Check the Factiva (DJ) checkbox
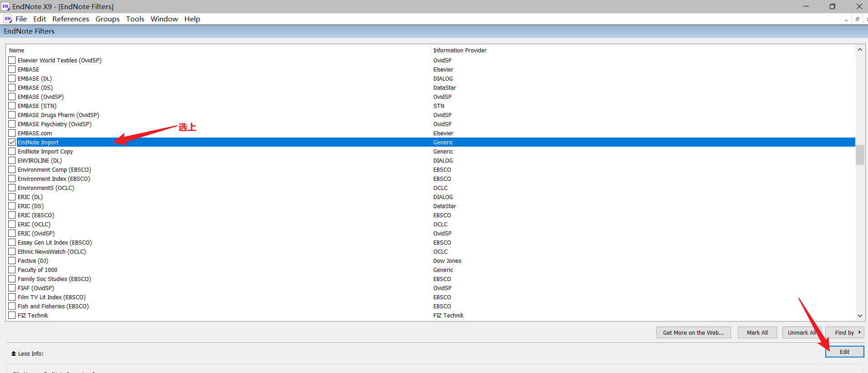868x373 pixels. point(12,261)
